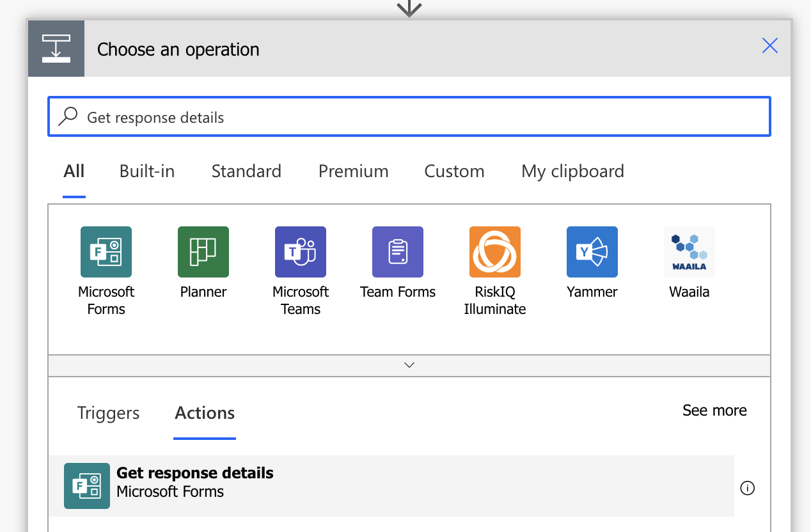This screenshot has width=811, height=532.
Task: Select the Actions tab
Action: [x=205, y=413]
